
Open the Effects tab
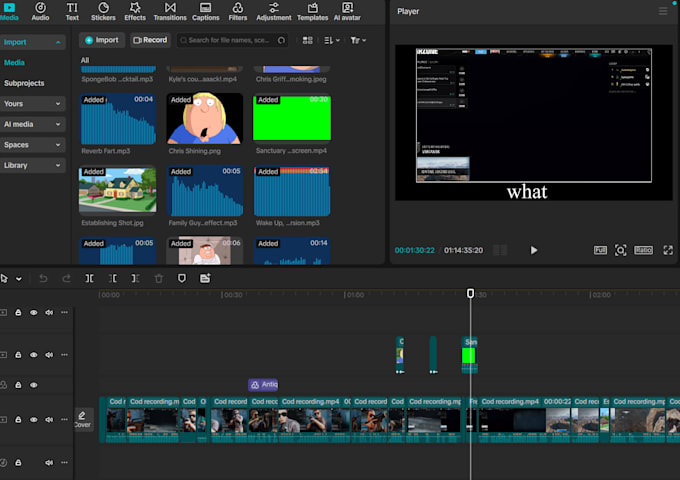coord(135,12)
